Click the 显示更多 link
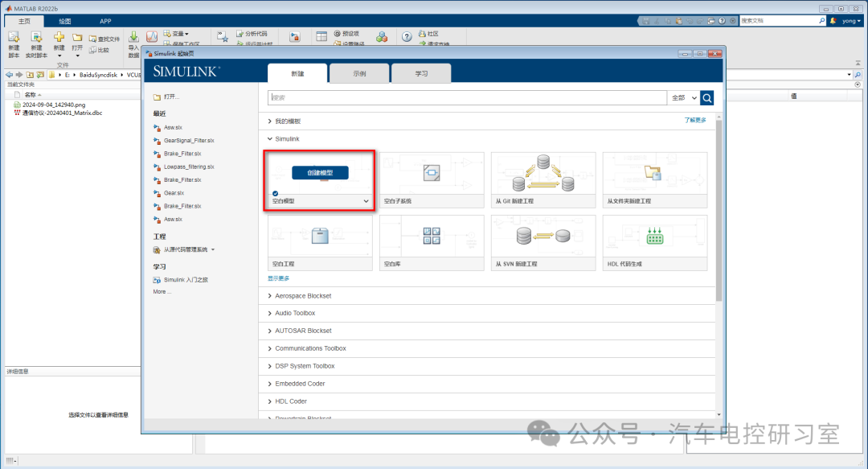Viewport: 868px width, 469px height. pos(278,278)
